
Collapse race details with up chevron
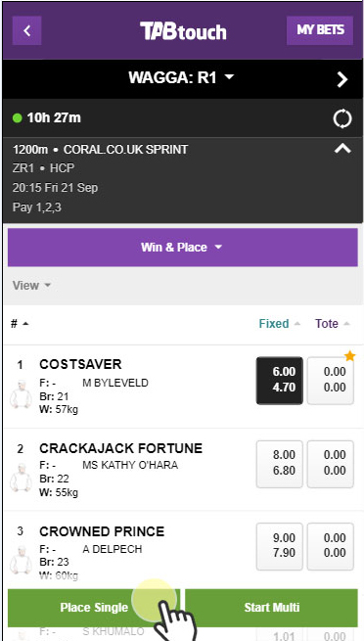tap(342, 149)
